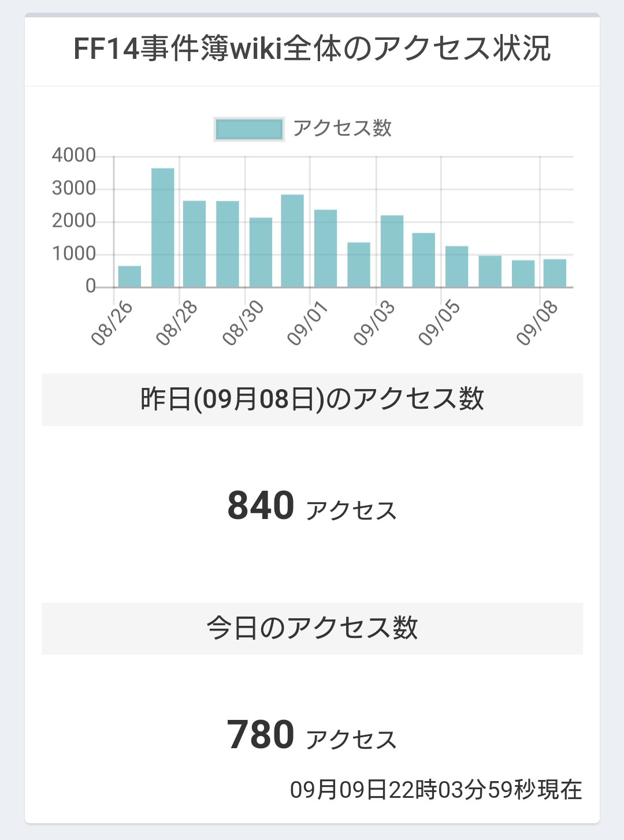Click the 09月09日22時03分59秒現在 timestamp
The image size is (624, 840).
coord(436,789)
